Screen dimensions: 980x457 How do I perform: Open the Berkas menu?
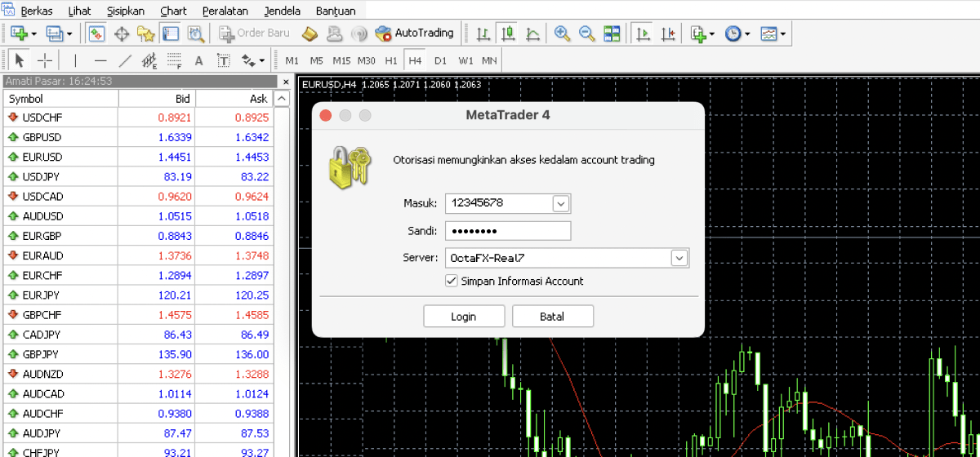(35, 11)
